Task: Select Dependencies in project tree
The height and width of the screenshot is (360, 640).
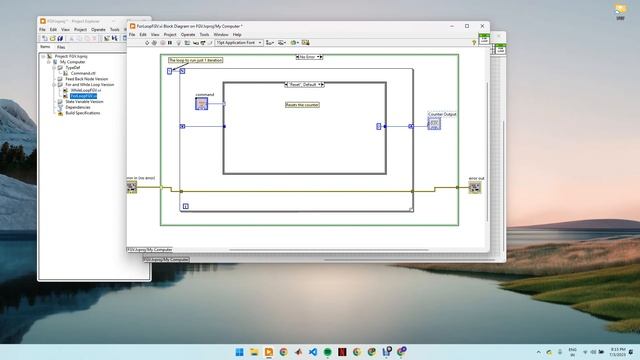Action: 78,107
